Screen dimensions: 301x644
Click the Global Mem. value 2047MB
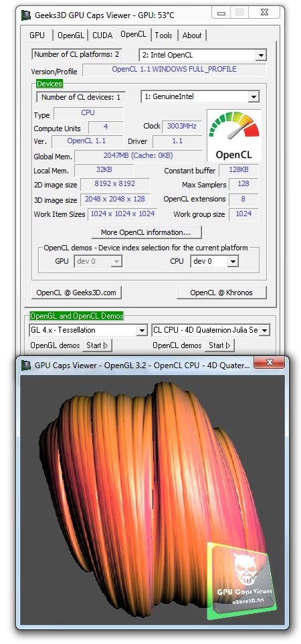138,156
